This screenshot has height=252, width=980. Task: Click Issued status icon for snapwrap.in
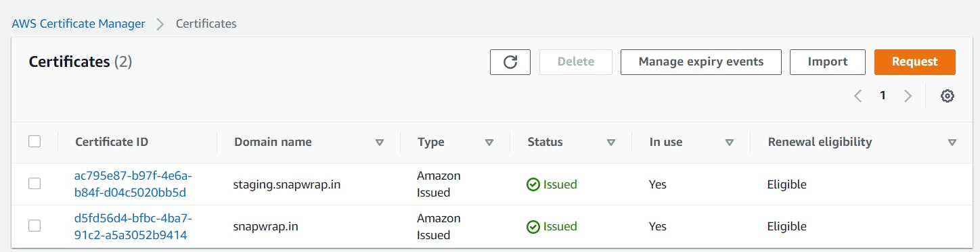[x=533, y=227]
